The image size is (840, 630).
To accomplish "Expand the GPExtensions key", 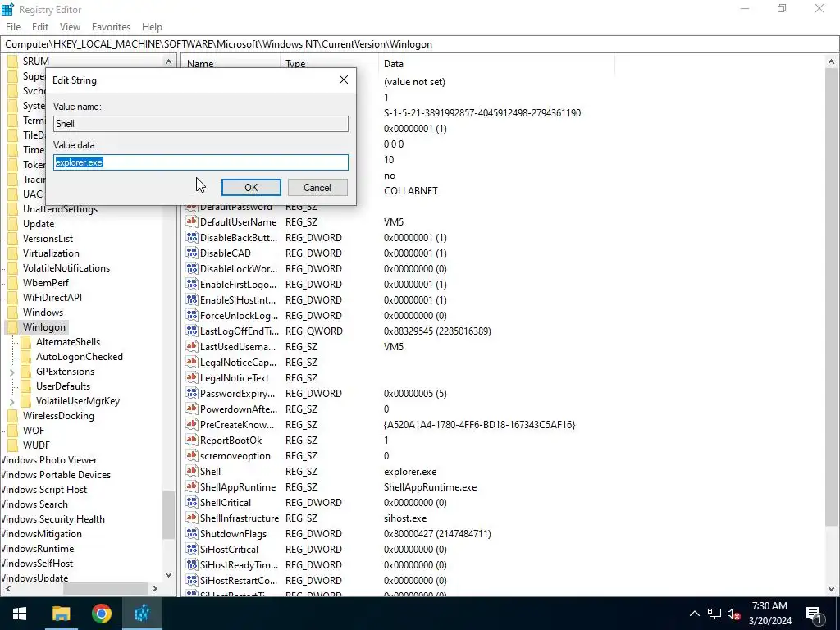I will 11,372.
